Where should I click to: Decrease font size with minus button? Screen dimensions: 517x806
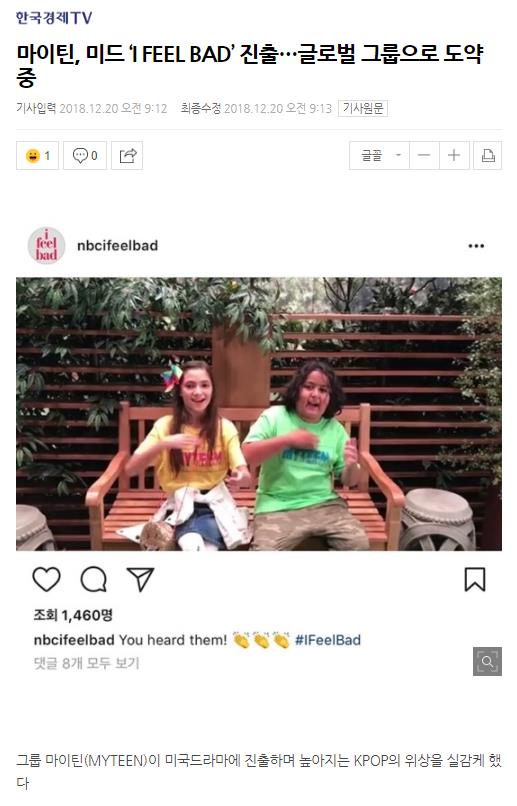(x=424, y=155)
